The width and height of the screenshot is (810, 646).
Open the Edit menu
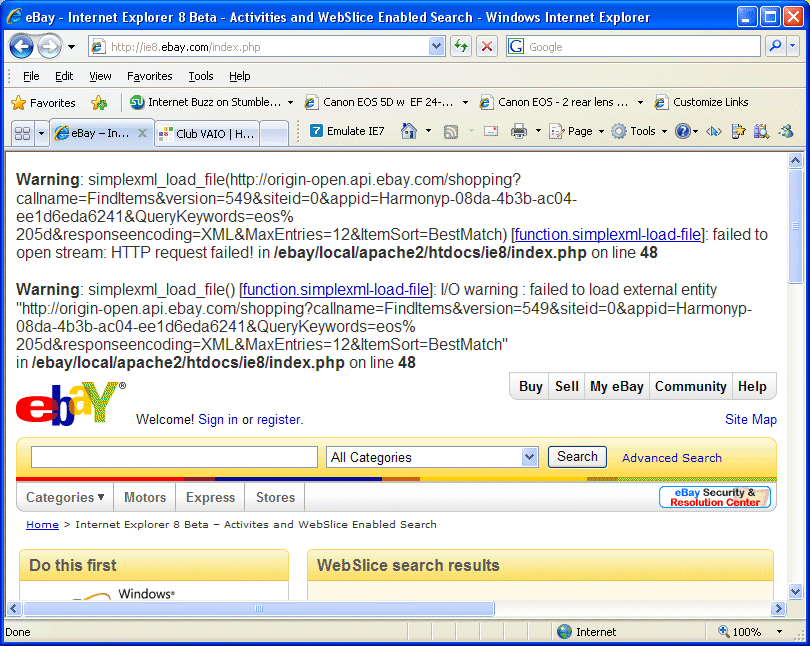[x=64, y=76]
